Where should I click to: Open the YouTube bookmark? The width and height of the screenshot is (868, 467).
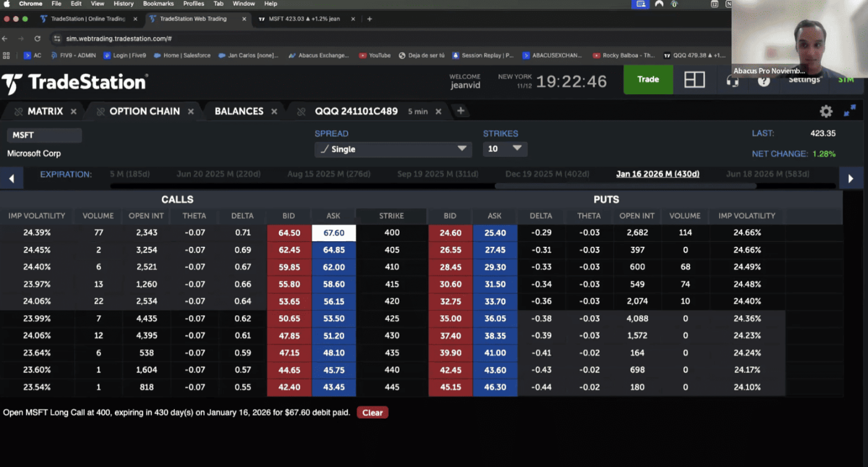coord(375,55)
